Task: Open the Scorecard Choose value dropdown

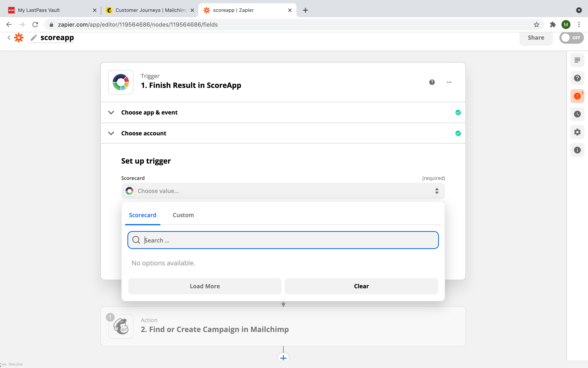Action: point(283,191)
